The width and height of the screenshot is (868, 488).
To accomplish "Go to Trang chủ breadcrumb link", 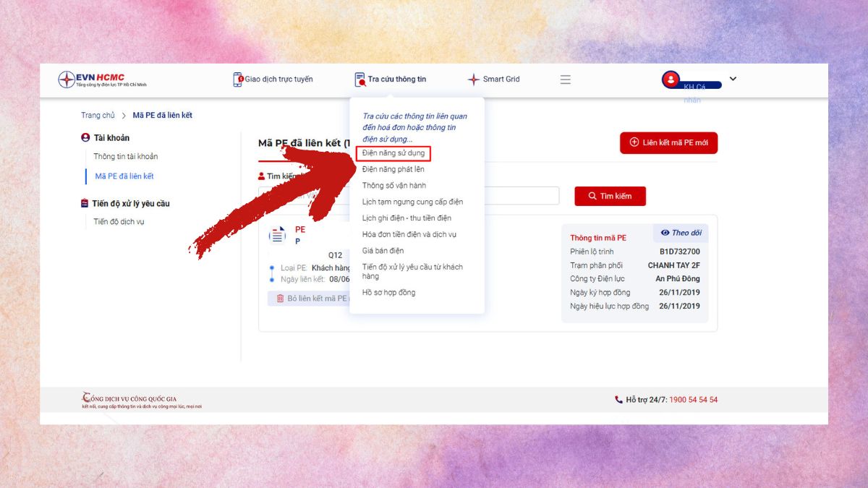I will [98, 116].
